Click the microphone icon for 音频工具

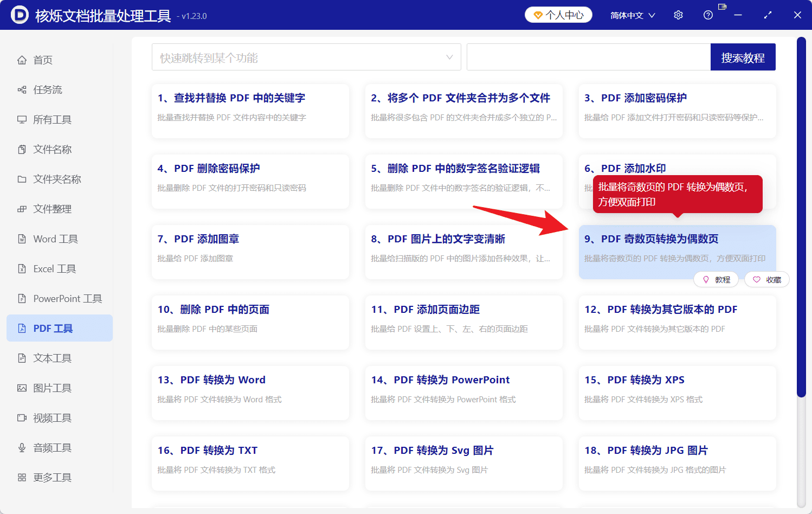[22, 448]
